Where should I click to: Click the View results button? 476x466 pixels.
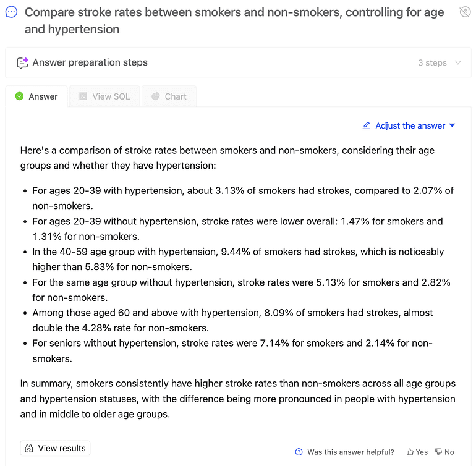coord(55,448)
